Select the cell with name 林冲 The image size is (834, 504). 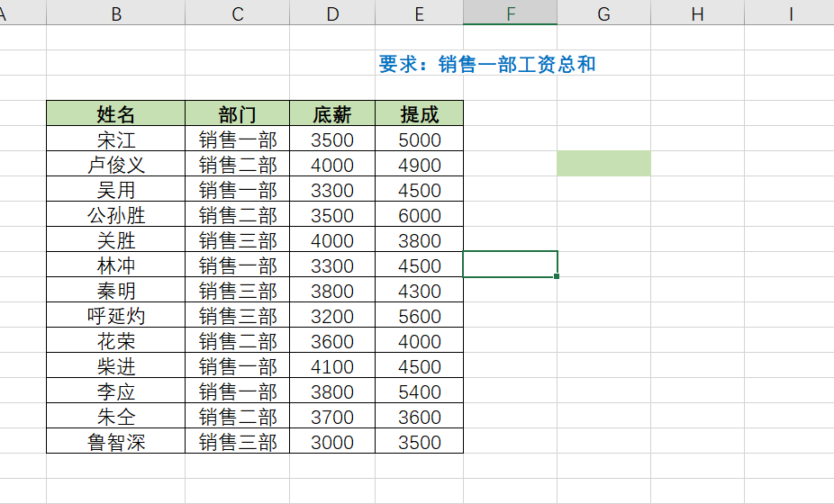click(x=116, y=265)
